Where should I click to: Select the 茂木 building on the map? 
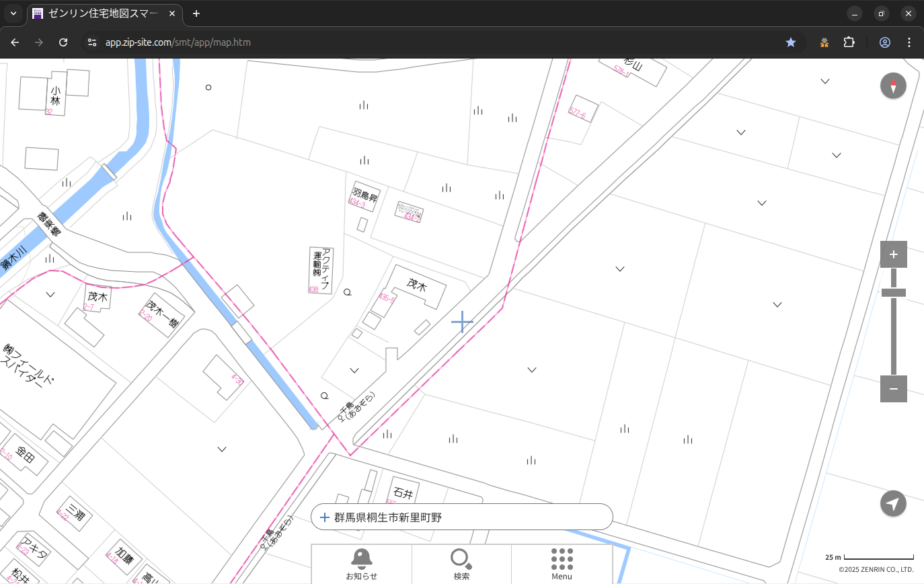tap(416, 286)
